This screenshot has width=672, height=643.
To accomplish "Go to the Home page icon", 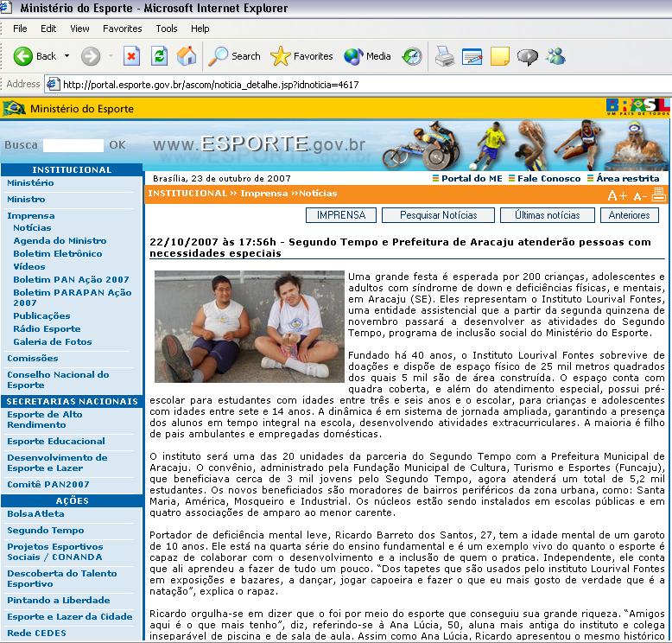I will (186, 56).
